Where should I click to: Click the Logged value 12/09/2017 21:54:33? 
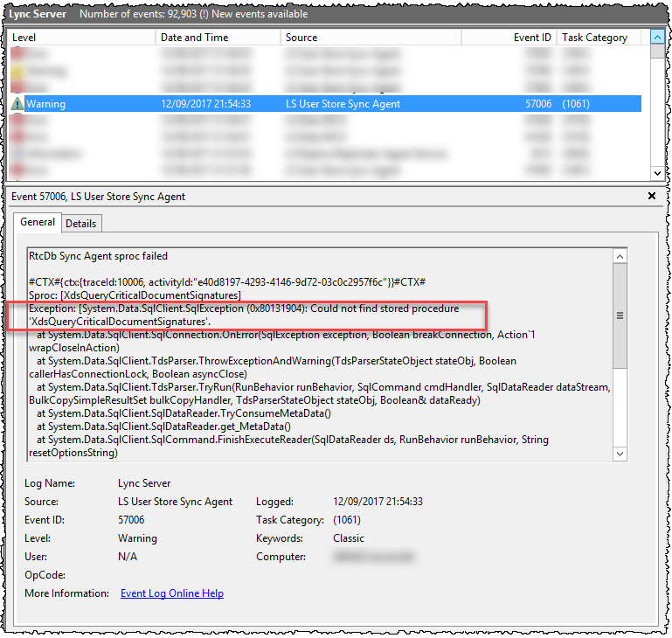tap(378, 502)
